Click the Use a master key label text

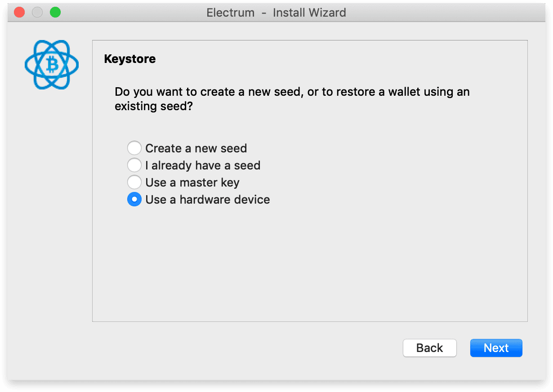point(192,183)
